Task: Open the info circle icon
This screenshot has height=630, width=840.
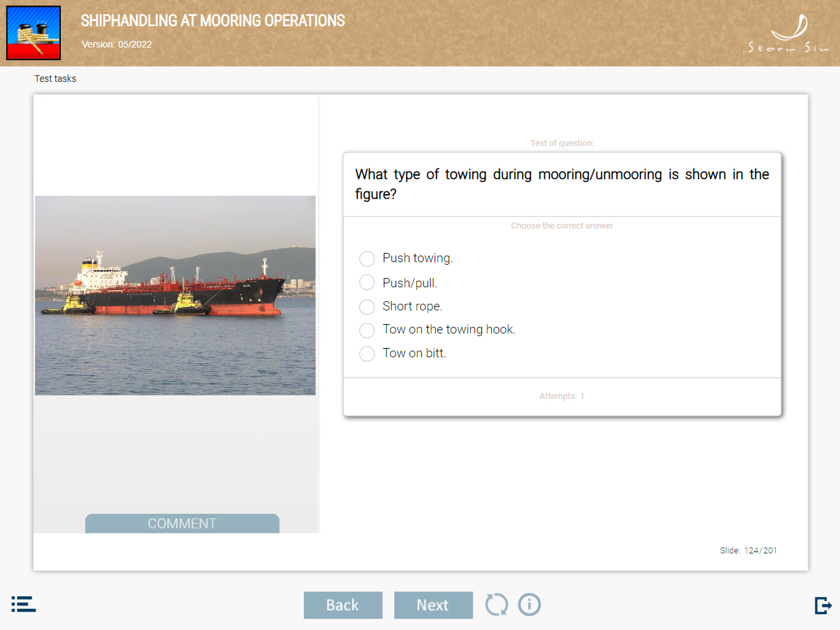Action: (x=530, y=604)
